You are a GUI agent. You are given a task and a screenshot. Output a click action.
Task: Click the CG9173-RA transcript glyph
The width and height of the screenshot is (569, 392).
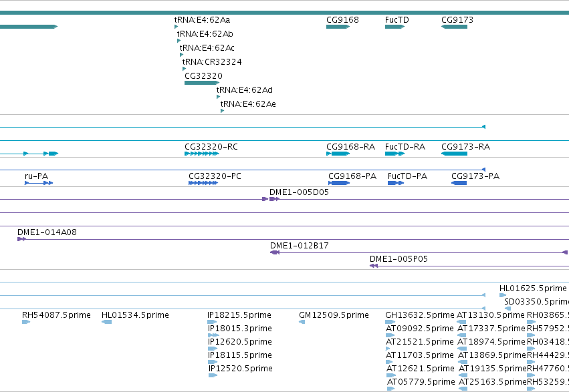(x=454, y=154)
